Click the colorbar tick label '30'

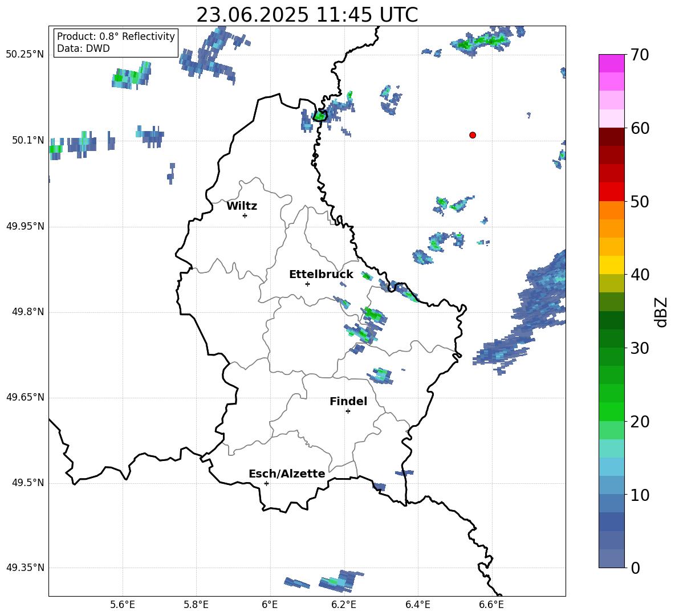(x=640, y=348)
